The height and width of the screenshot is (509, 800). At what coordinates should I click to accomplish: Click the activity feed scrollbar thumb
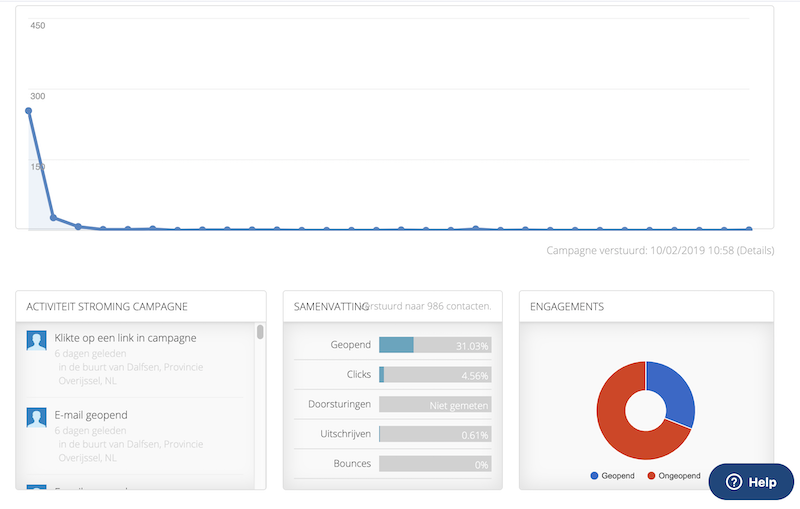pos(260,333)
